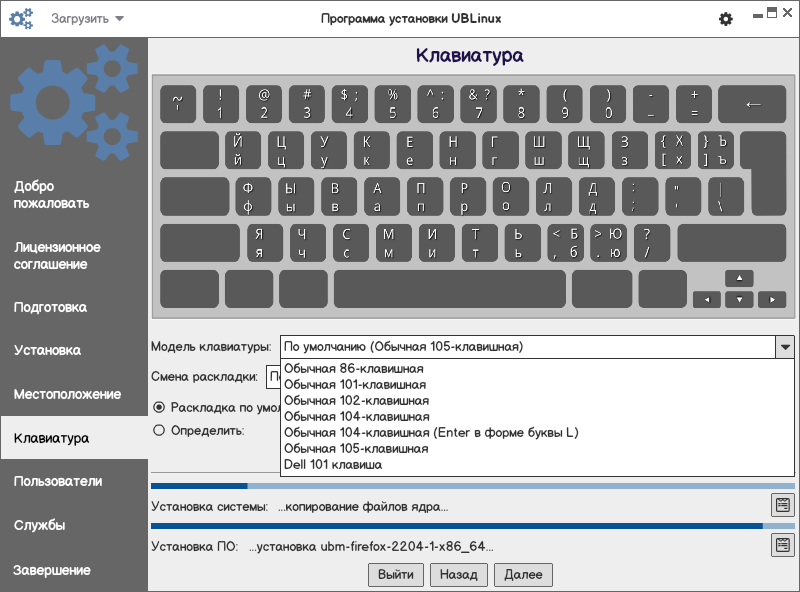Select the default layout radio button
Viewport: 800px width, 592px height.
[x=159, y=407]
